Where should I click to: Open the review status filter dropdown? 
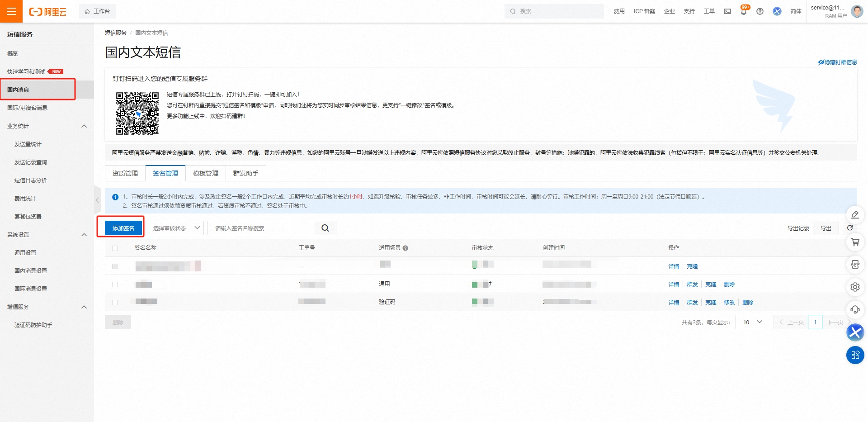[x=176, y=228]
